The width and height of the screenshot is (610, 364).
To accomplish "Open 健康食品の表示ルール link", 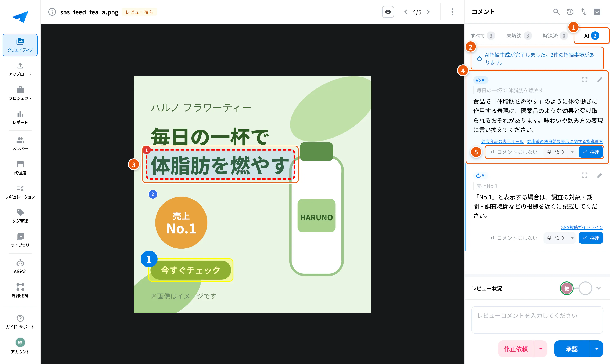I will (x=502, y=142).
